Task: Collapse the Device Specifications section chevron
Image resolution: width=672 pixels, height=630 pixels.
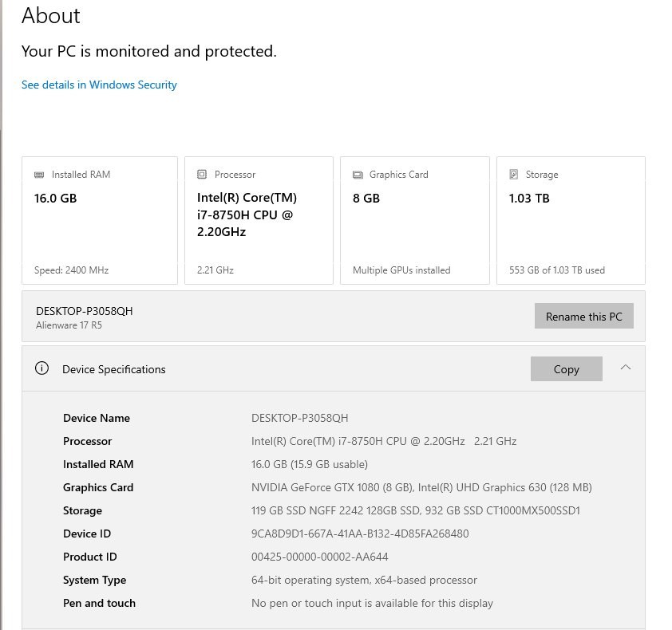Action: (x=626, y=368)
